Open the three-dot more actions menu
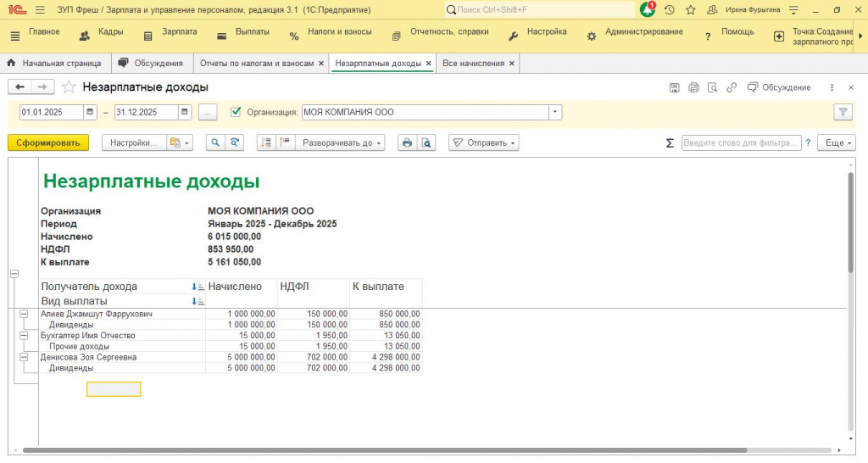 [x=832, y=87]
